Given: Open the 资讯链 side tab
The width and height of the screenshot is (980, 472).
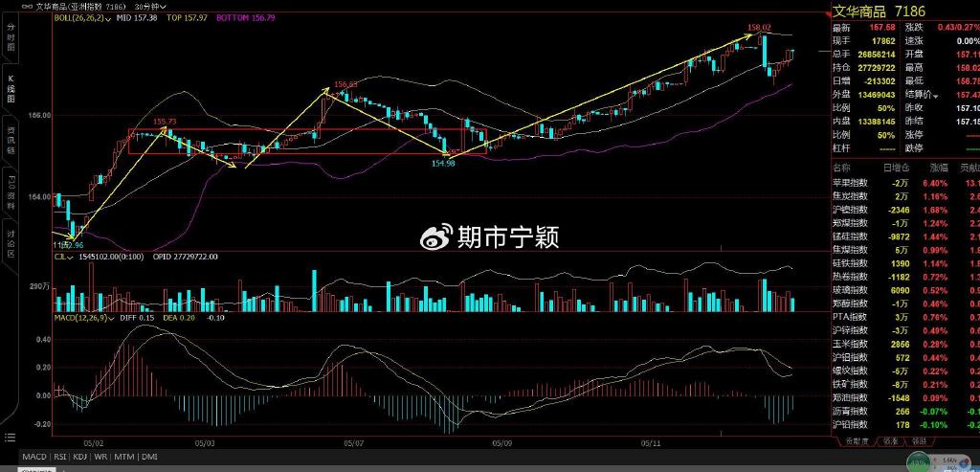Looking at the screenshot, I should tap(11, 140).
